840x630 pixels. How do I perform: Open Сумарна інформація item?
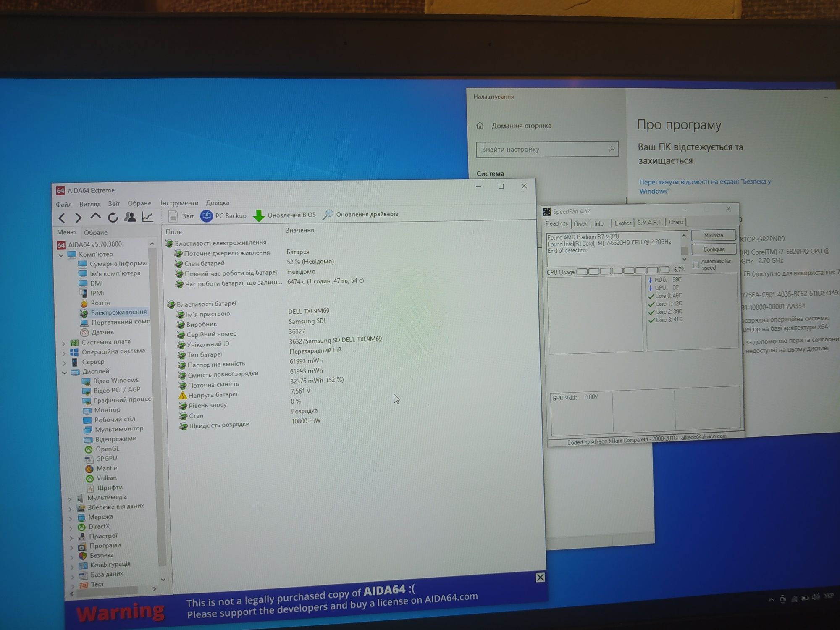pos(114,264)
